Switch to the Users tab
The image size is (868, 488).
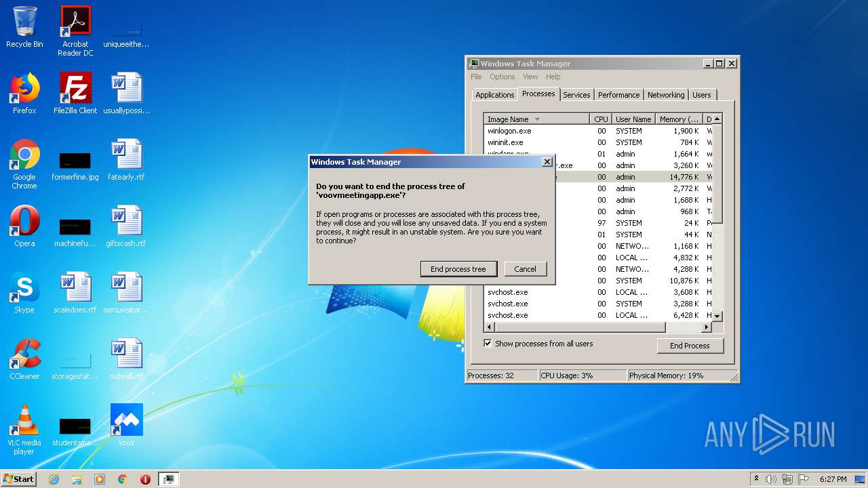click(702, 95)
